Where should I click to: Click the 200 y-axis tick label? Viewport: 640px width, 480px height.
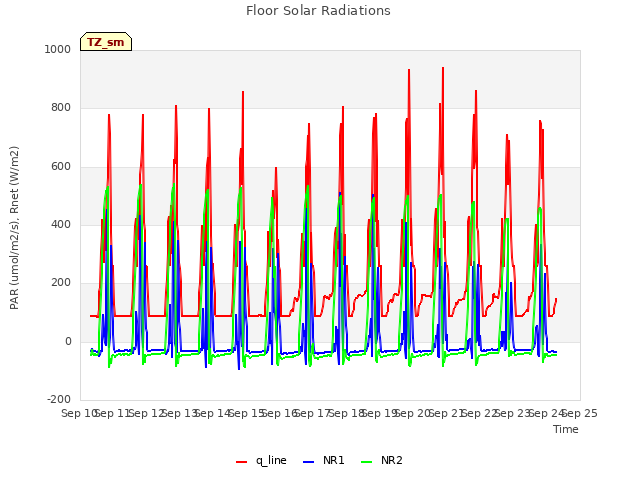(x=61, y=282)
